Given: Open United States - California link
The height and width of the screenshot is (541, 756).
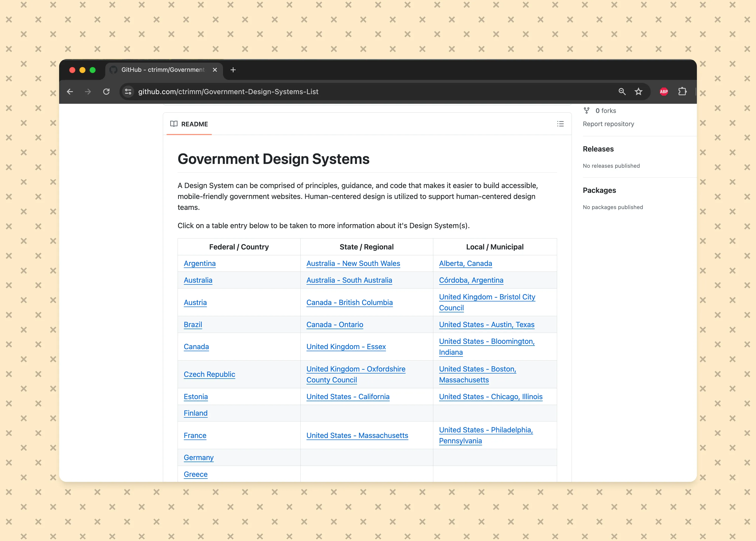Looking at the screenshot, I should (x=348, y=397).
